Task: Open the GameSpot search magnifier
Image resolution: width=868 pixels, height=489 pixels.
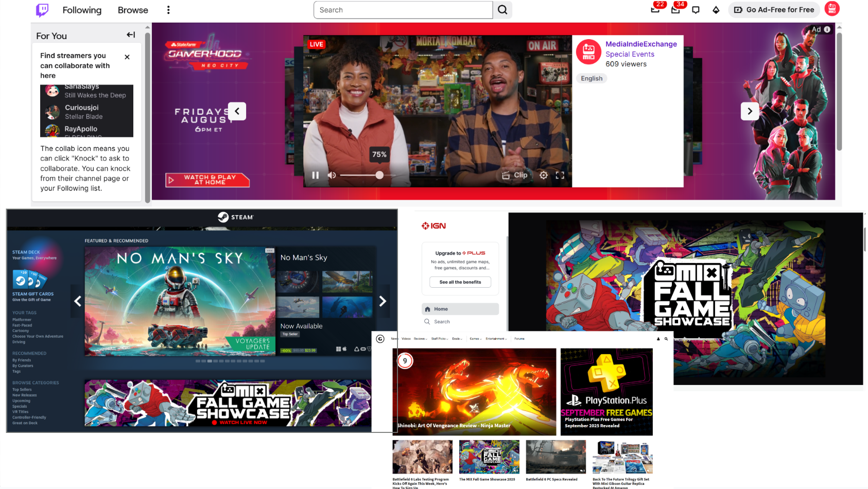Action: click(x=666, y=339)
